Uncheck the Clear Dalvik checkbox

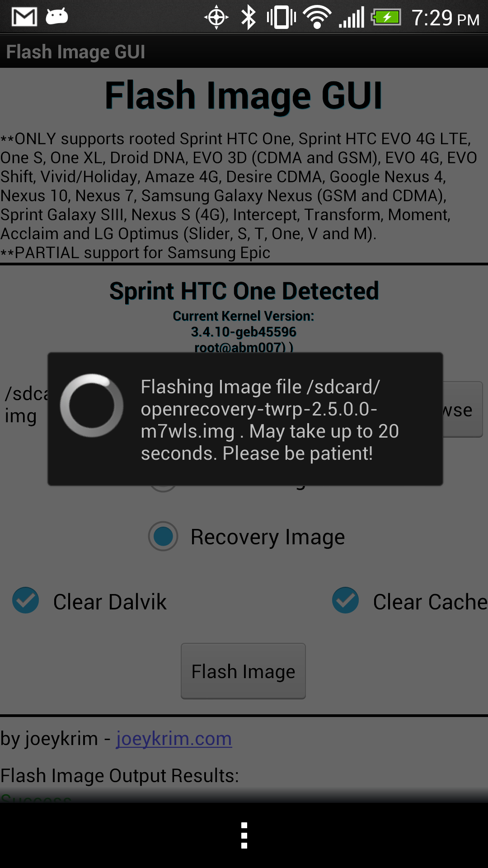click(x=26, y=600)
